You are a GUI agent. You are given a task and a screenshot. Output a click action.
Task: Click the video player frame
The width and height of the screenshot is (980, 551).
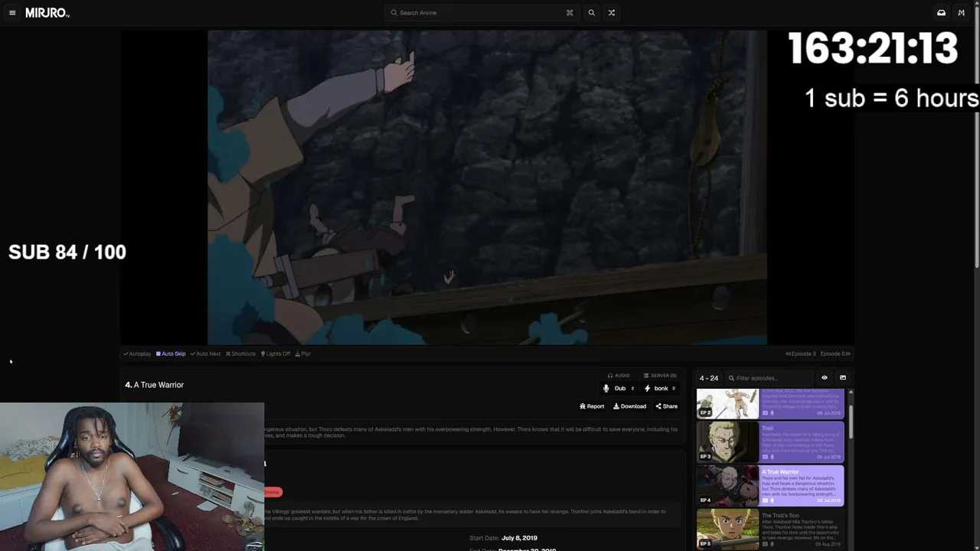[x=487, y=187]
